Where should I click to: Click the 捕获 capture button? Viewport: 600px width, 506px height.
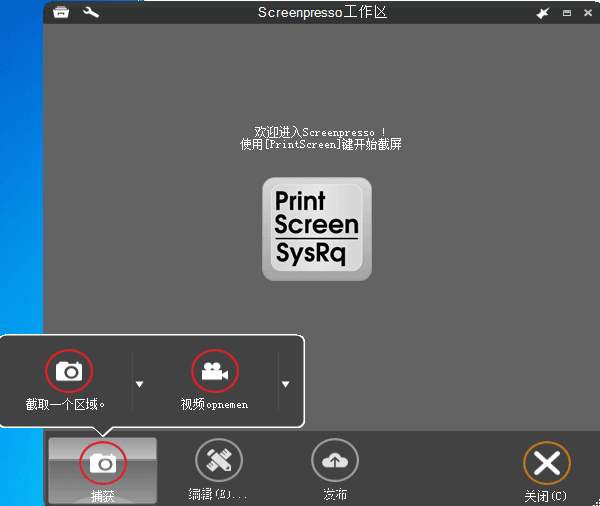103,471
